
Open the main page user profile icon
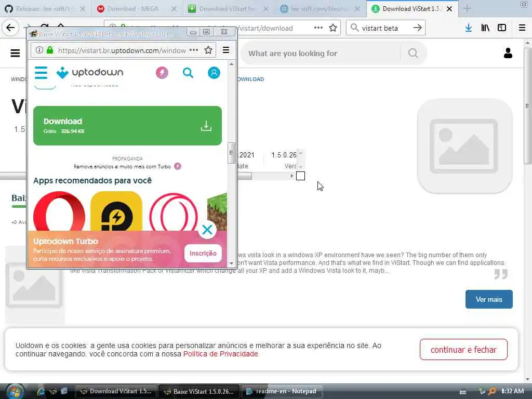click(x=508, y=54)
